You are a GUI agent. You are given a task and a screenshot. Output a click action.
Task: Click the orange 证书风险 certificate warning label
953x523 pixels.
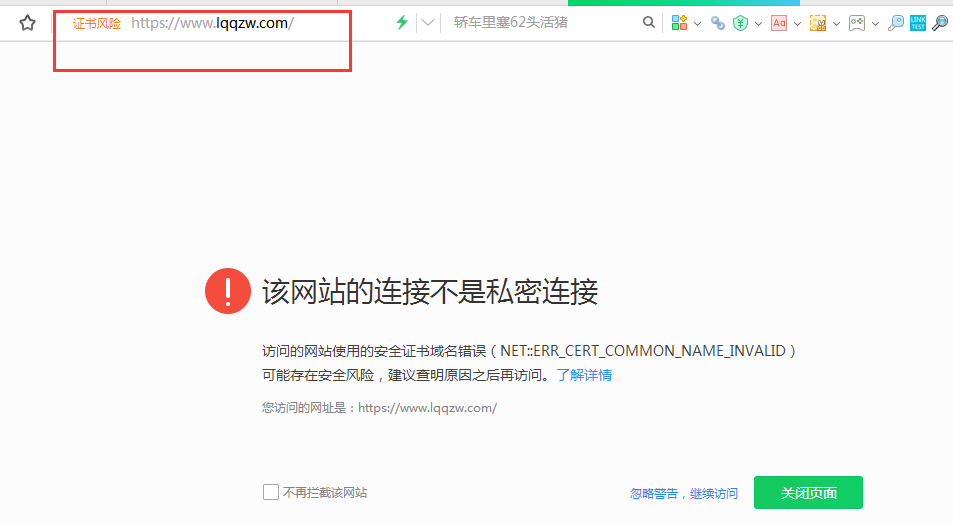coord(97,24)
